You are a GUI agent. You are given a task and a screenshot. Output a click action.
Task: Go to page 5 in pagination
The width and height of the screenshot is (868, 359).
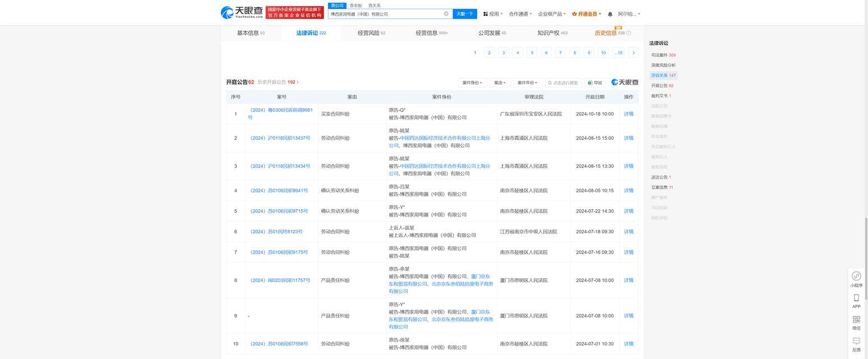click(532, 53)
